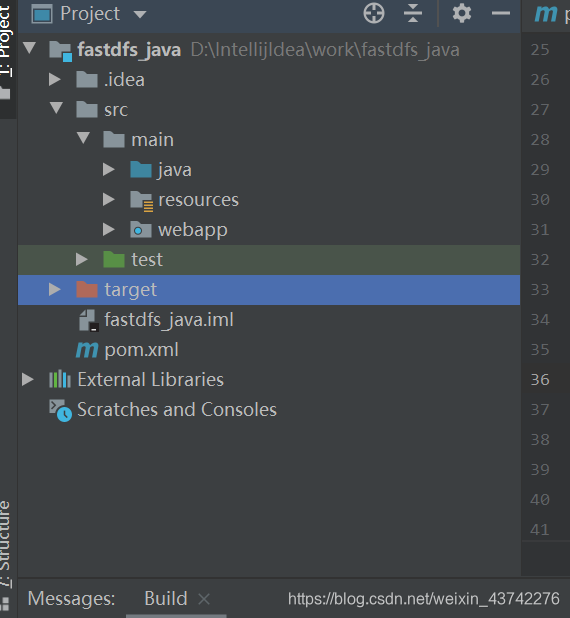The height and width of the screenshot is (618, 570).
Task: Click the .idea folder icon
Action: tap(87, 79)
